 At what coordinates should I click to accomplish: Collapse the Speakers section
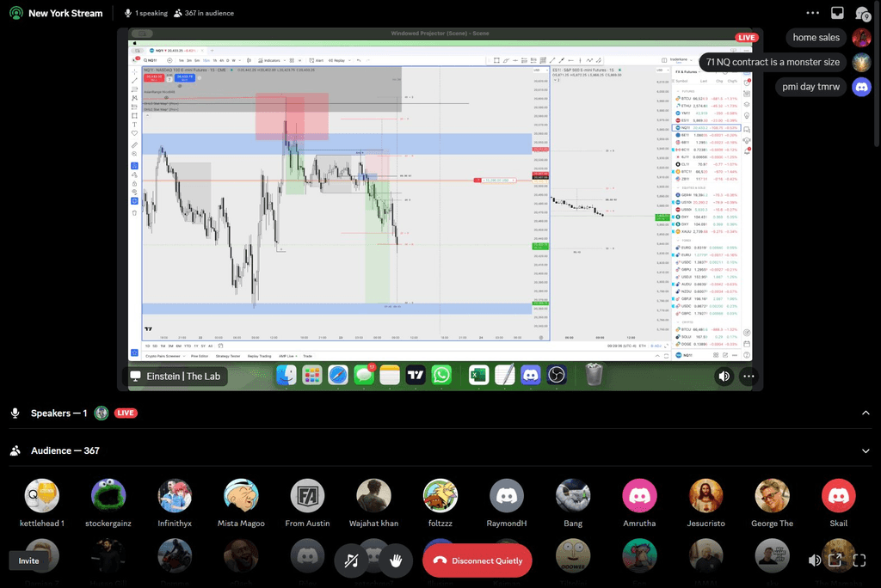[867, 413]
